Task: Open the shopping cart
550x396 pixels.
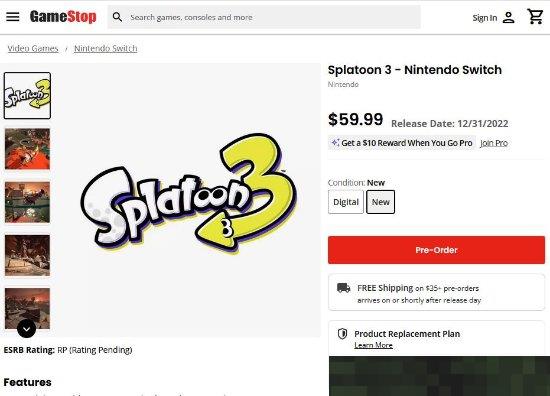Action: pos(535,17)
